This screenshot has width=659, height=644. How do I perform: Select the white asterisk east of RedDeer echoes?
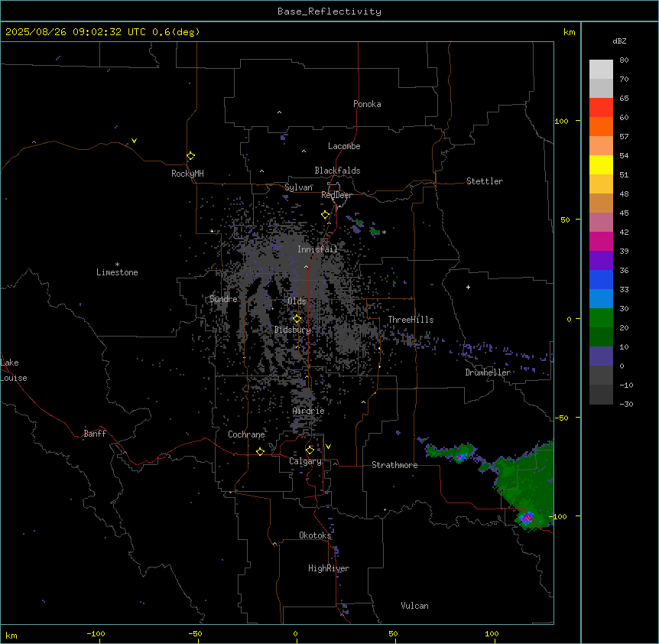pos(384,232)
